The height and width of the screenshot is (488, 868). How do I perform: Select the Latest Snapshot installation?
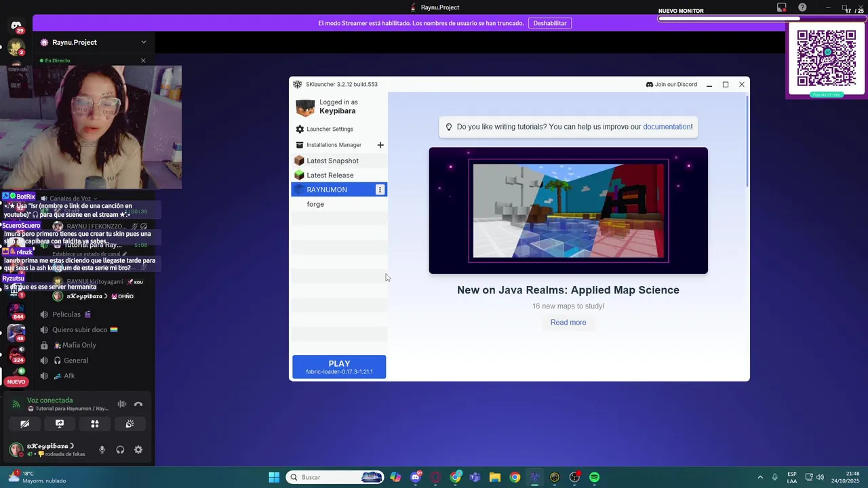coord(339,161)
